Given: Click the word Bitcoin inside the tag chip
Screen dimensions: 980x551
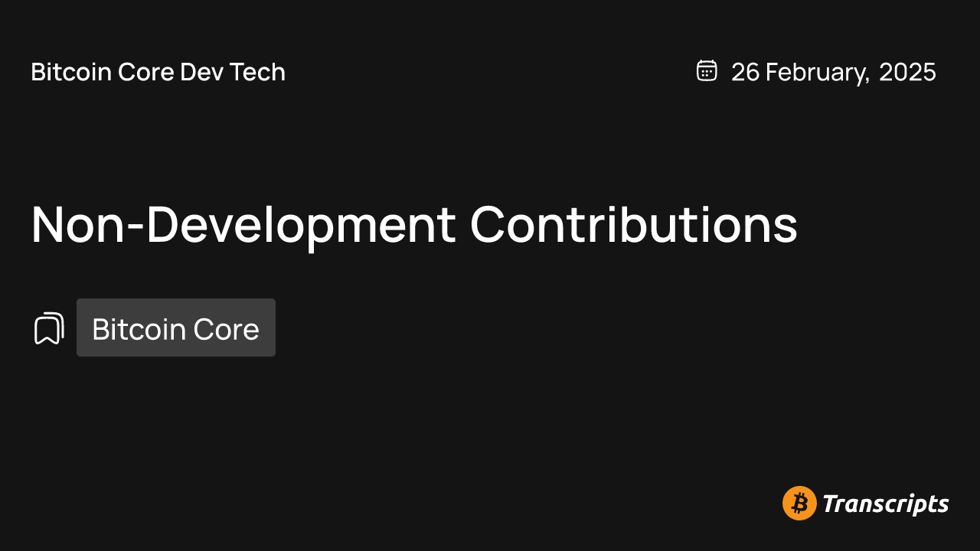Looking at the screenshot, I should pos(139,329).
